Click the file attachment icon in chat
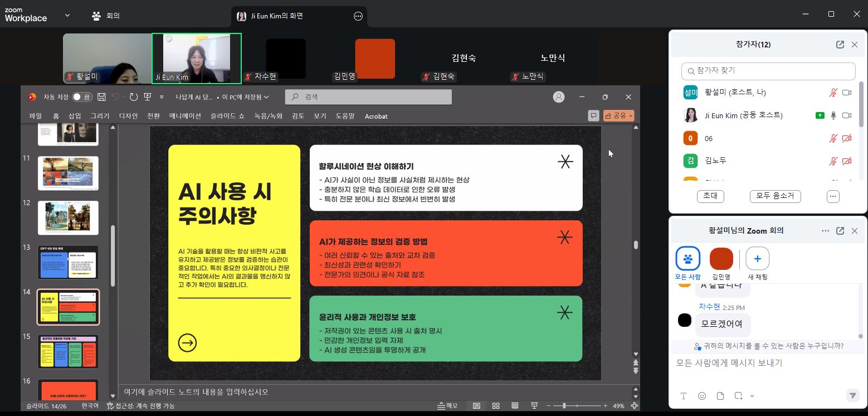 (x=720, y=395)
